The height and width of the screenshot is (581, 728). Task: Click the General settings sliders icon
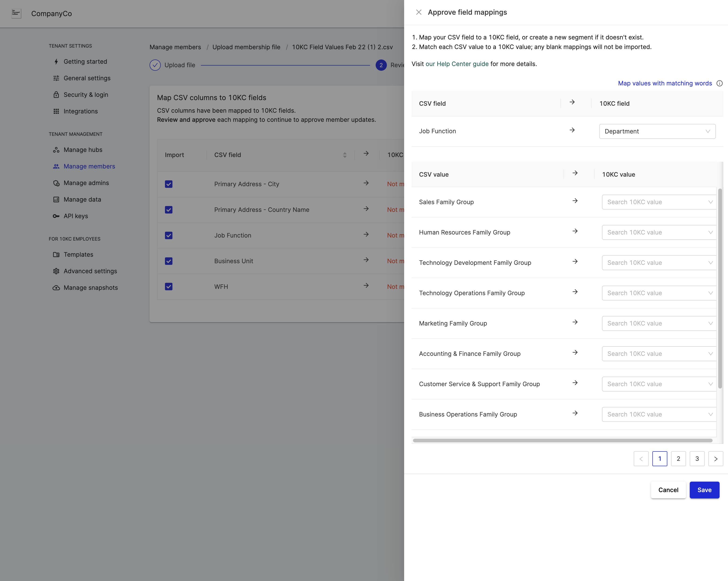(56, 78)
